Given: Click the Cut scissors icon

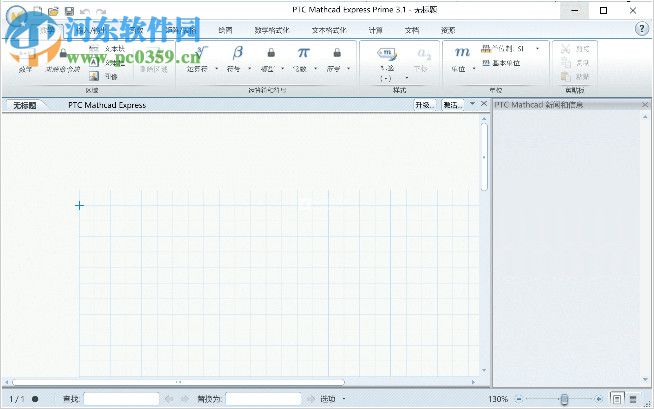Looking at the screenshot, I should [565, 49].
